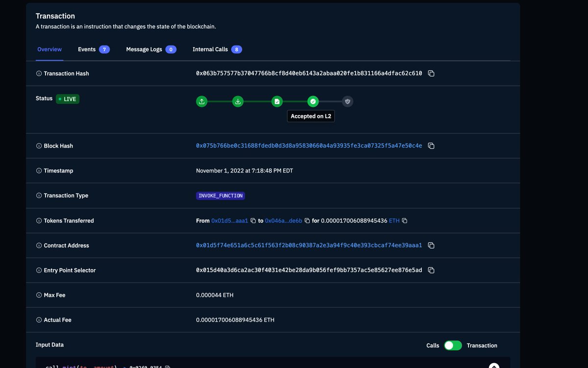The width and height of the screenshot is (588, 368).
Task: Click info icon beside Block Hash
Action: pos(39,146)
